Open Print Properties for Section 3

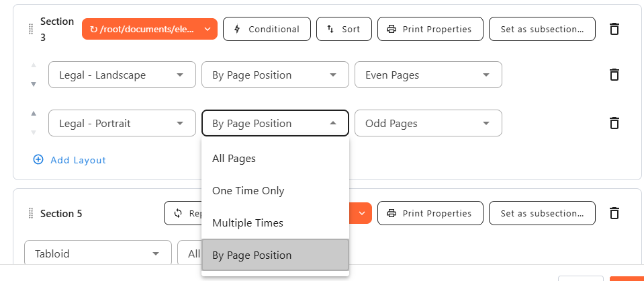(430, 29)
